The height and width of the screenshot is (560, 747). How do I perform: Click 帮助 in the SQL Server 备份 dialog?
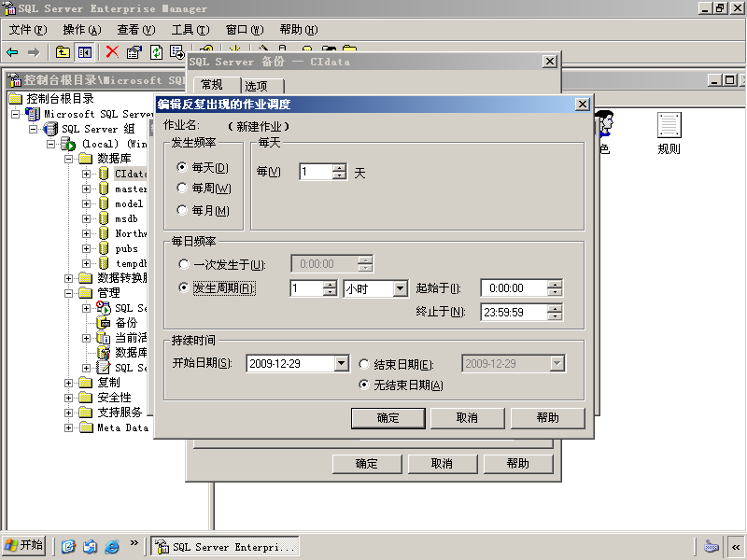click(x=518, y=464)
